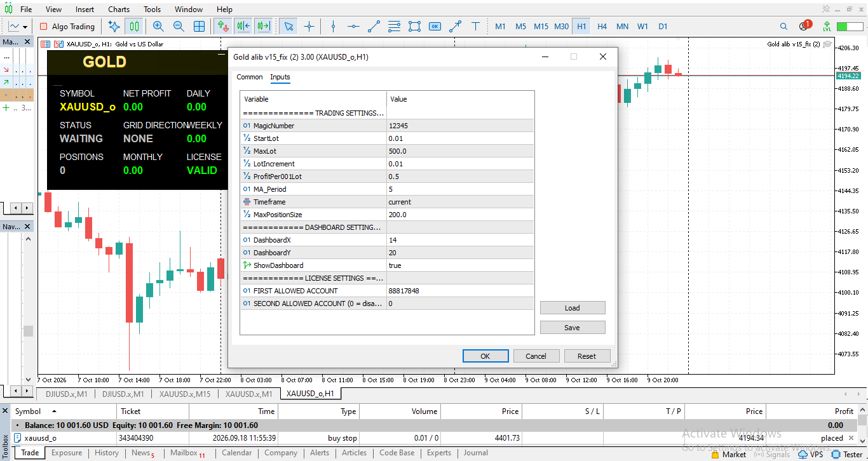Click the Reset button
Image resolution: width=868 pixels, height=461 pixels.
(587, 356)
